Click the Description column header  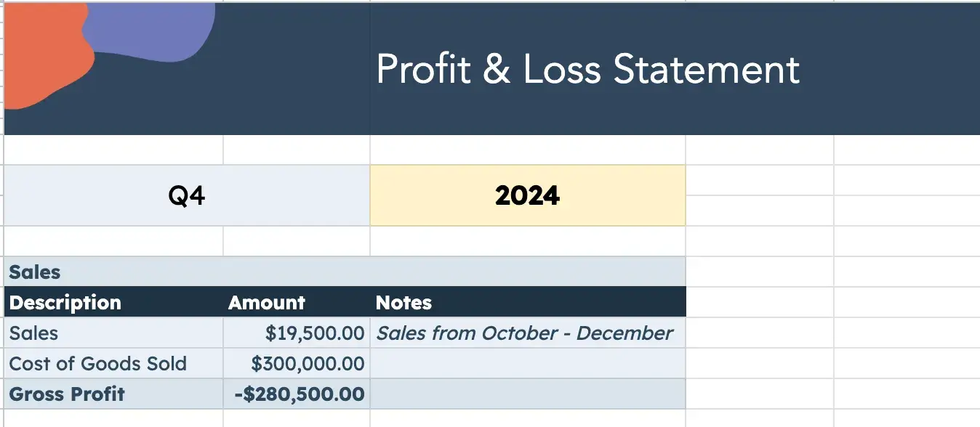point(65,303)
